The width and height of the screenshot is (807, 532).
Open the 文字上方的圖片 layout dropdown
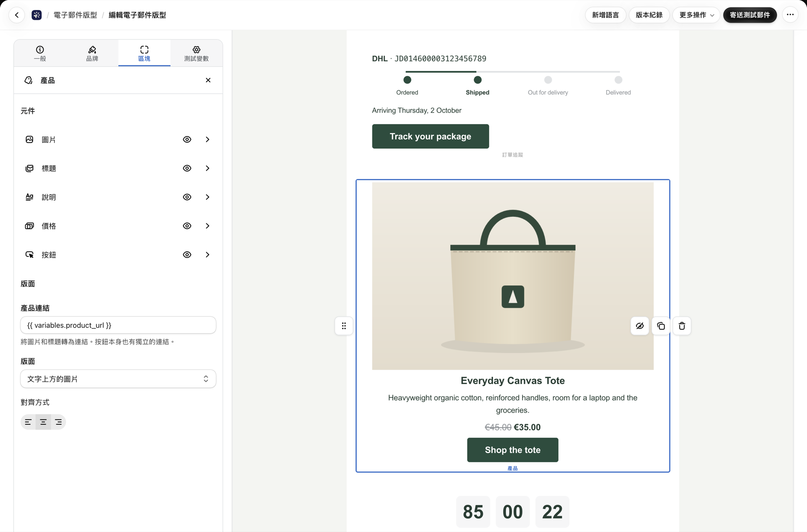pos(118,379)
